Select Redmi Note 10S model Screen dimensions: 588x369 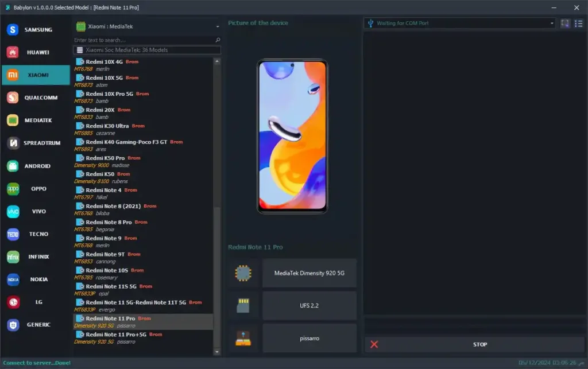(x=143, y=274)
